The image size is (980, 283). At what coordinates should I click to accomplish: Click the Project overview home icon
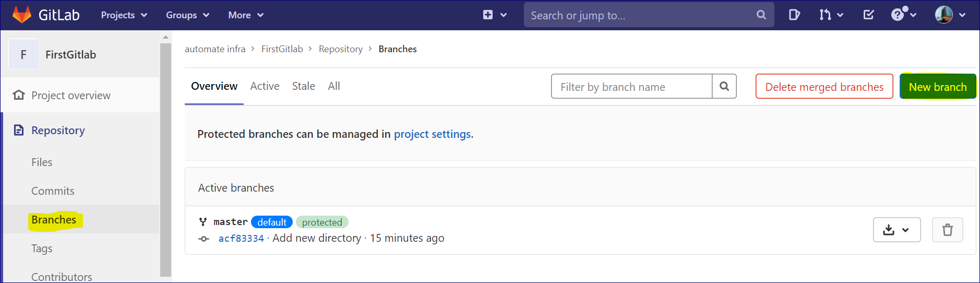tap(19, 95)
